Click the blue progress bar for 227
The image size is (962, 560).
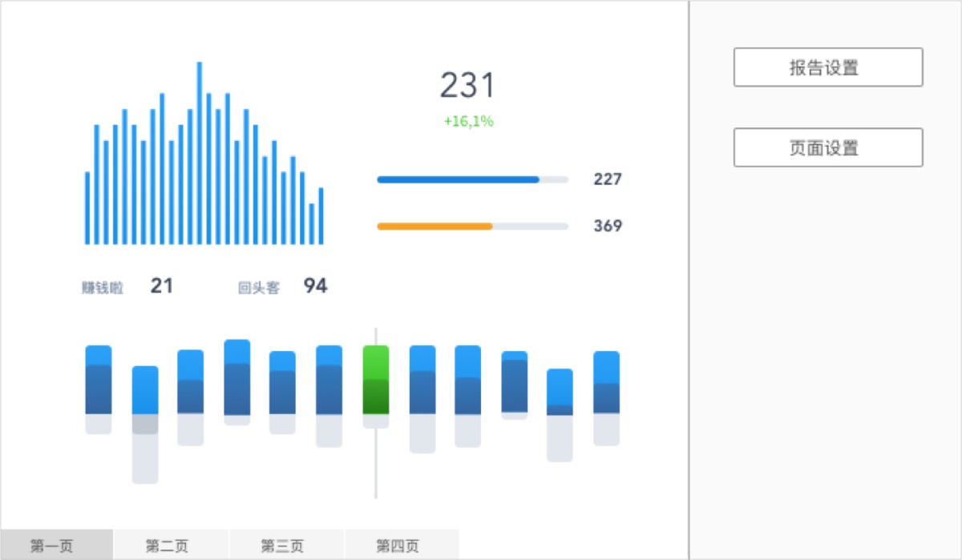pos(473,179)
